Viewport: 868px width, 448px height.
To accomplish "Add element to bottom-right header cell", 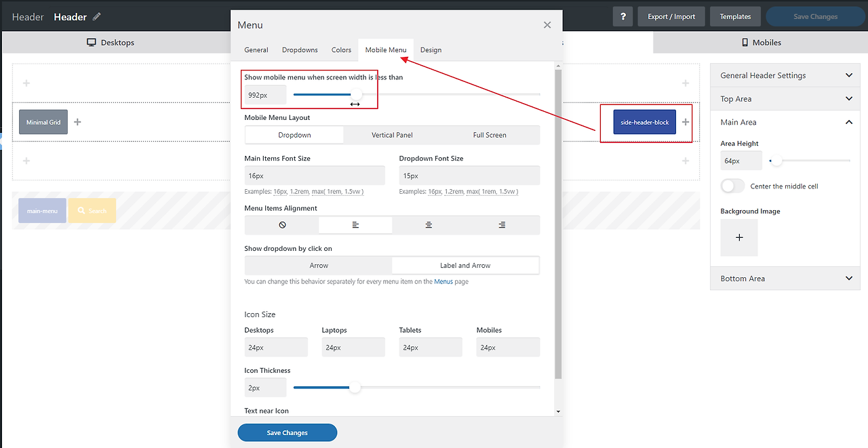I will (x=686, y=161).
